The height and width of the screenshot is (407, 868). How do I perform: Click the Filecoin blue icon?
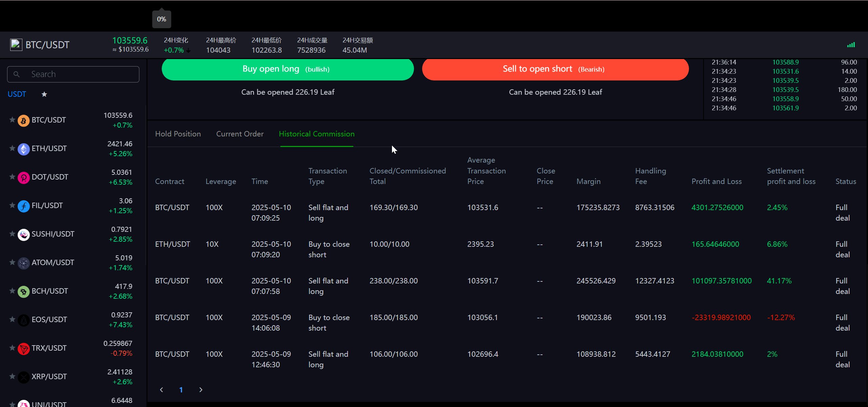[x=23, y=206]
